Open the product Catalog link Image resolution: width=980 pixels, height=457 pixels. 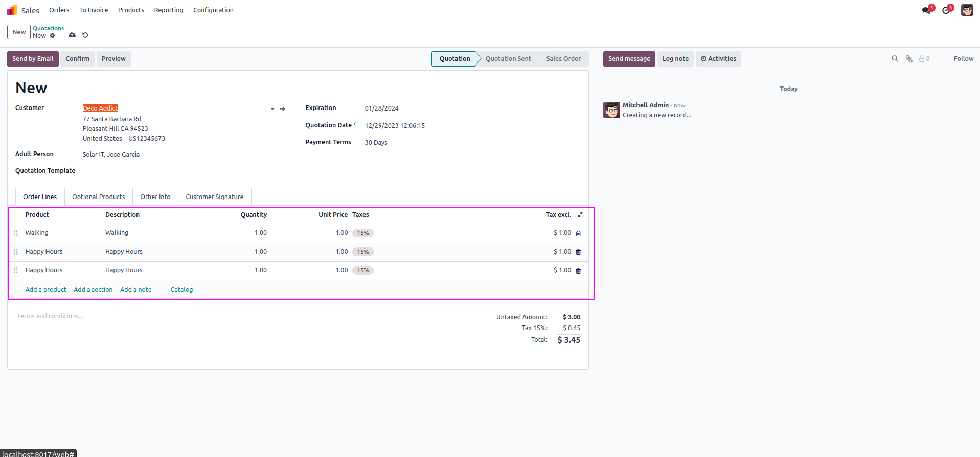click(181, 290)
